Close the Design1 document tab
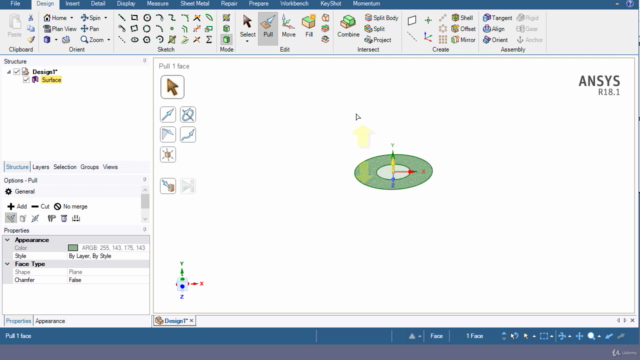The image size is (640, 360). coord(191,321)
